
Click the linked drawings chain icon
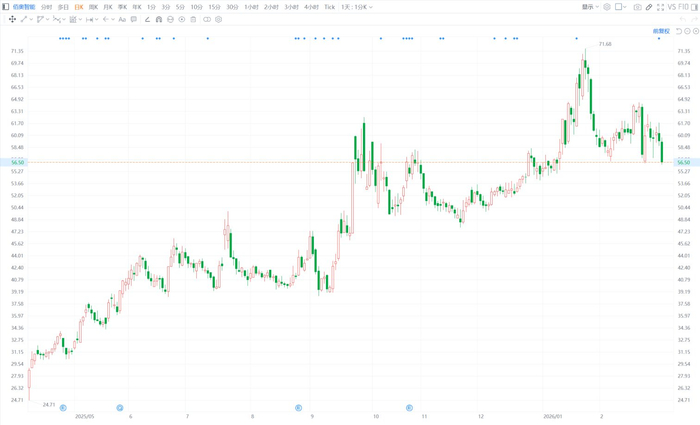[x=207, y=19]
